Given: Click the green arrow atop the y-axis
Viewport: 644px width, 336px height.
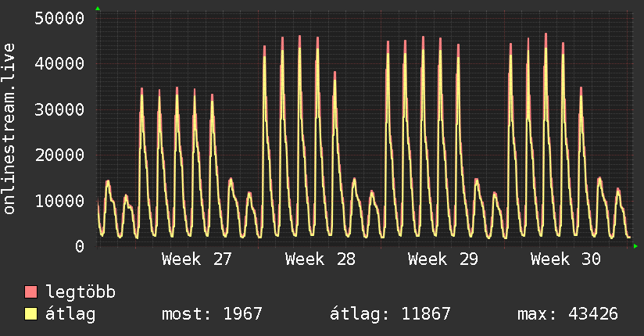Looking at the screenshot, I should [x=98, y=9].
